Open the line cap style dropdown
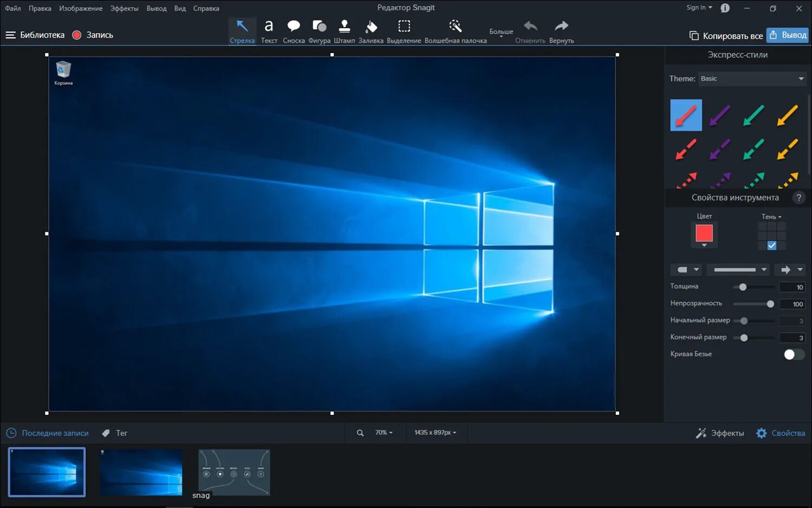Image resolution: width=812 pixels, height=508 pixels. point(686,270)
